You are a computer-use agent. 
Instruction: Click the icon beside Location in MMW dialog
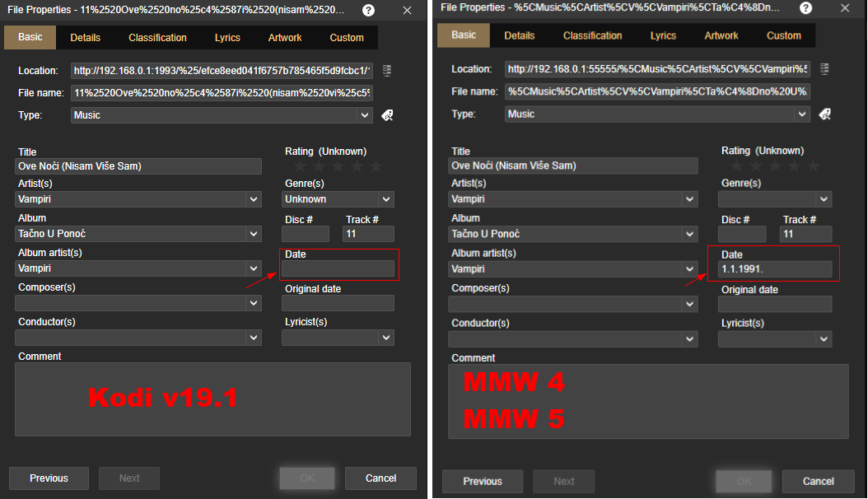coord(824,69)
